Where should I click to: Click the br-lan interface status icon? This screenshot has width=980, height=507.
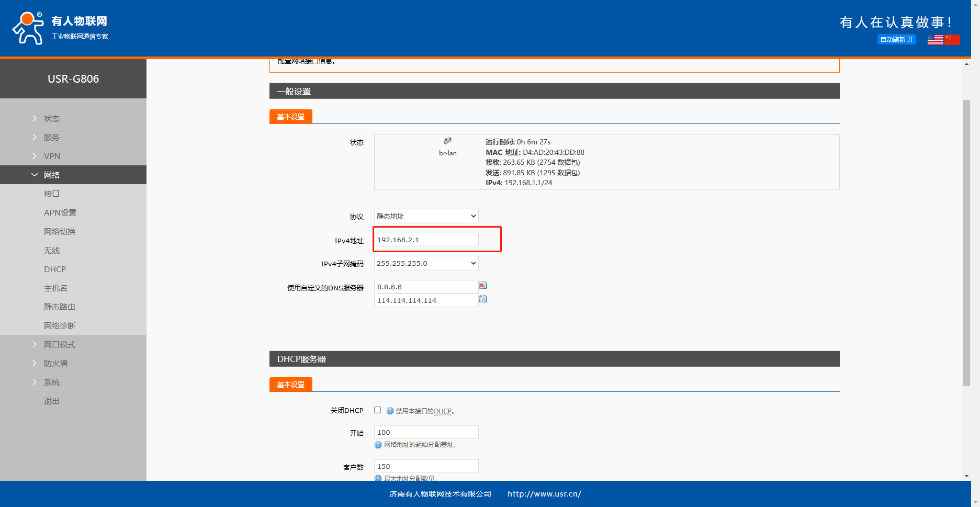coord(447,141)
